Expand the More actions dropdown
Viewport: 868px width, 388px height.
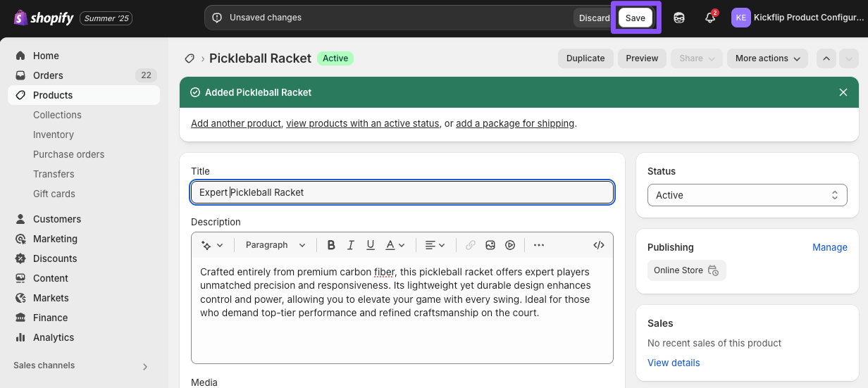767,58
